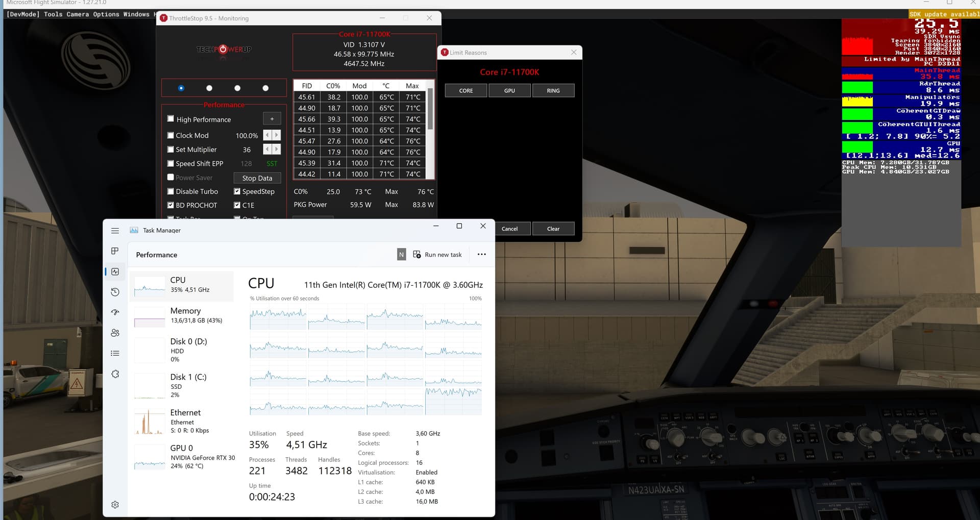Click the first logical processor utilisation graph
980x520 pixels.
click(278, 316)
